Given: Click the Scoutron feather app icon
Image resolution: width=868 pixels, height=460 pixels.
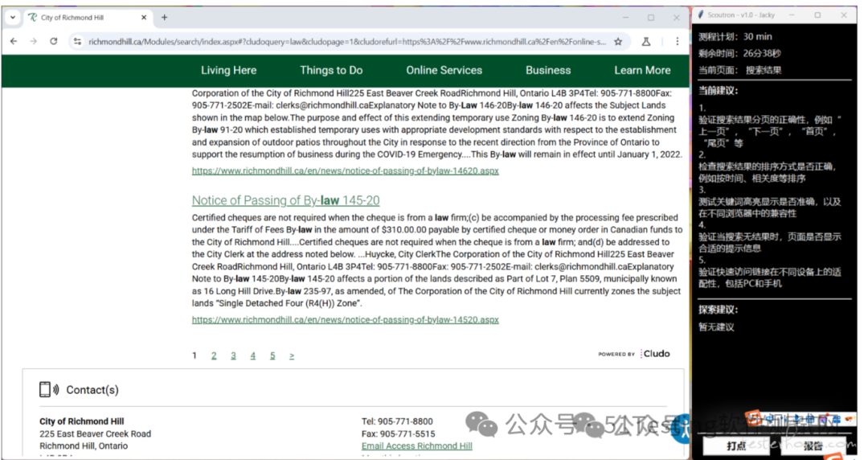Looking at the screenshot, I should (700, 15).
